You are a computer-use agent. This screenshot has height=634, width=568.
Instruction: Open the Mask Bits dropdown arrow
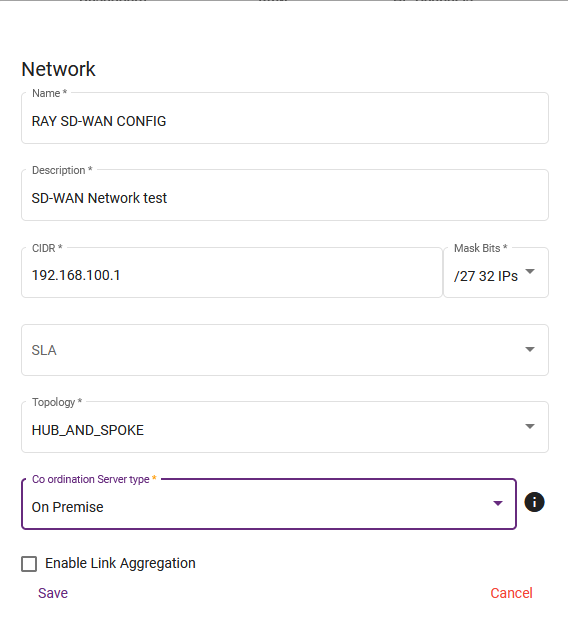click(530, 271)
